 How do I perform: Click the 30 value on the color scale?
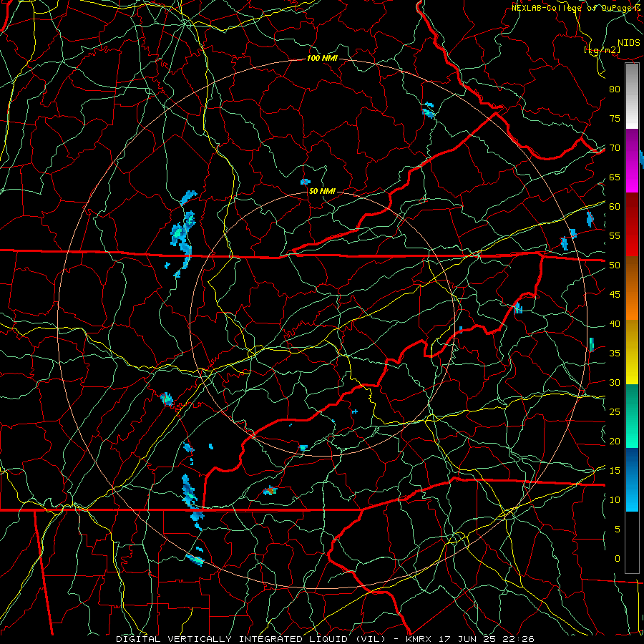pos(615,382)
